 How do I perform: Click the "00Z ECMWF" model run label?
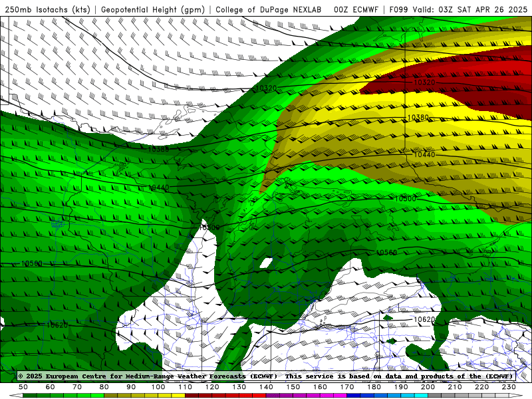coord(356,10)
